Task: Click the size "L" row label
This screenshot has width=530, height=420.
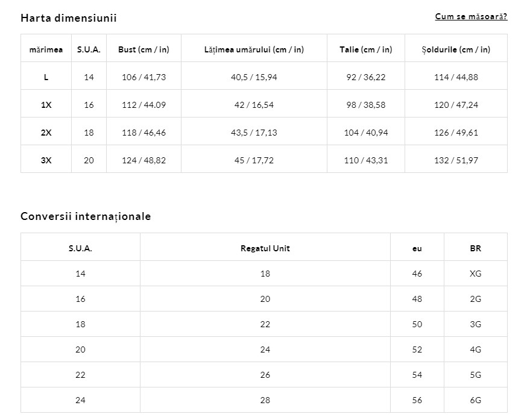Action: click(46, 77)
